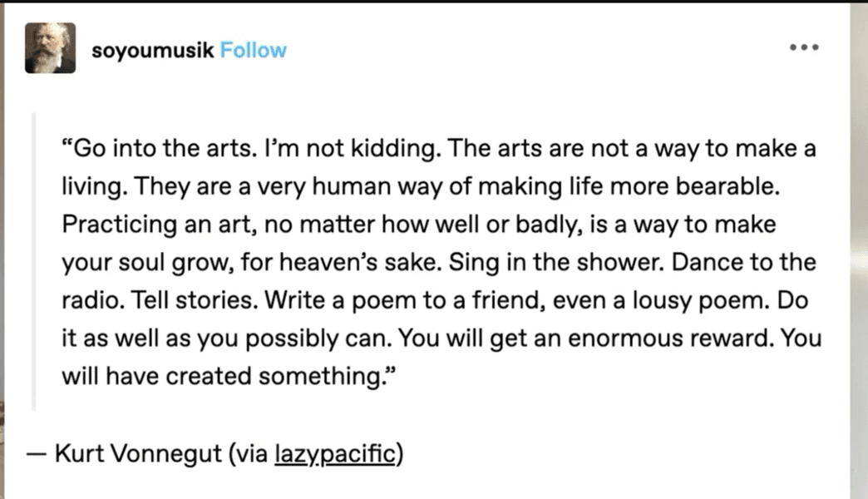Image resolution: width=868 pixels, height=499 pixels.
Task: Click the gray vertical blockquote bar
Action: pos(34,261)
